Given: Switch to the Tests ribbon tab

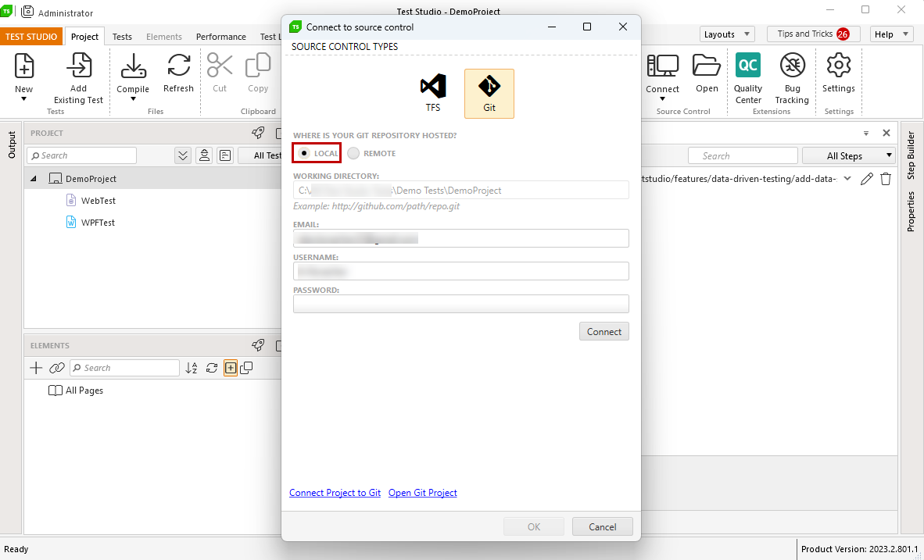Looking at the screenshot, I should pos(122,37).
